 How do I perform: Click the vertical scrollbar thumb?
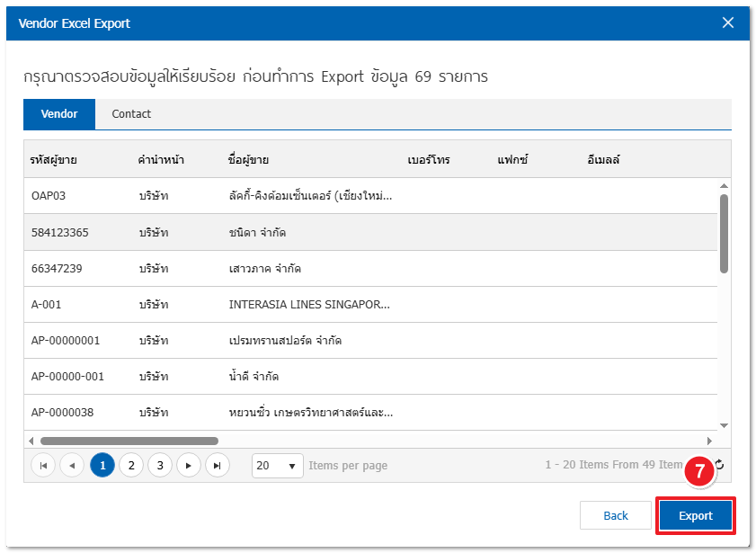(x=724, y=232)
